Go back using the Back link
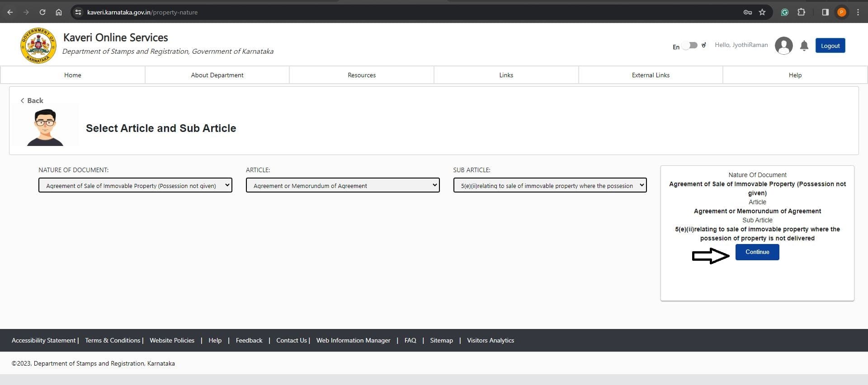Screen dimensions: 868x385 (32, 100)
